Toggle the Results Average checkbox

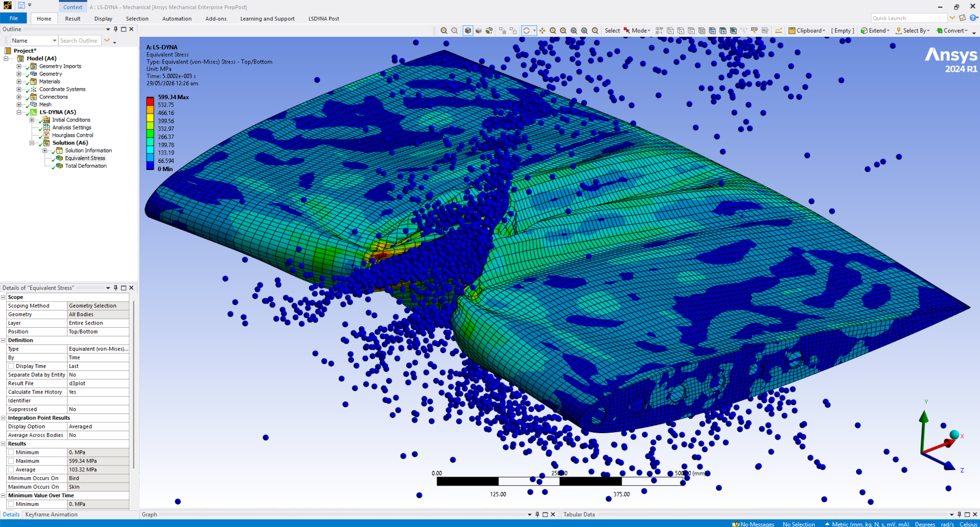[x=11, y=470]
